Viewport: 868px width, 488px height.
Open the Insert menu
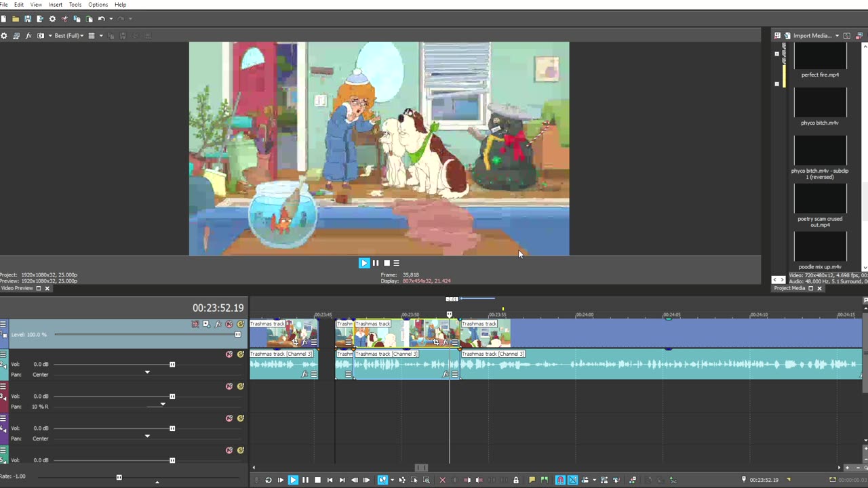pyautogui.click(x=56, y=5)
